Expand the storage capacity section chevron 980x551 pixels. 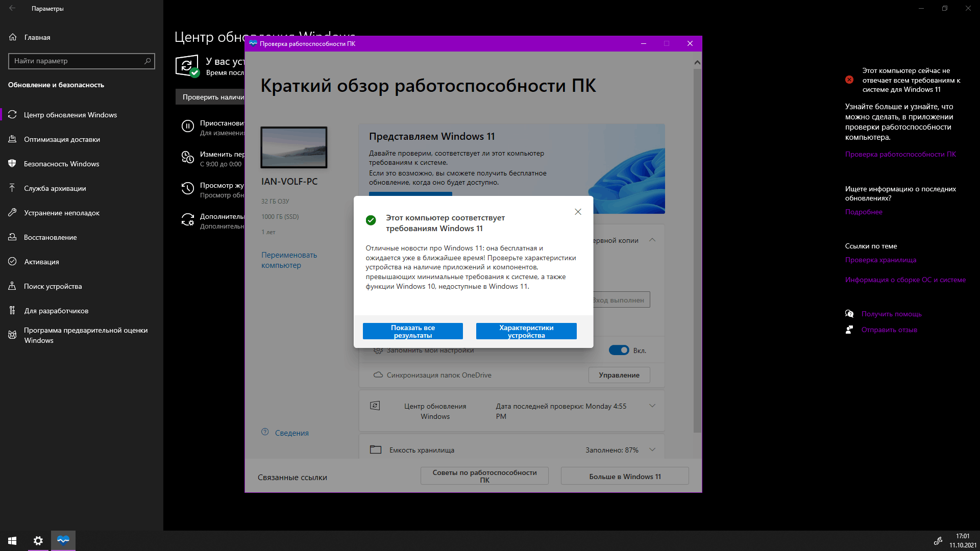click(652, 449)
